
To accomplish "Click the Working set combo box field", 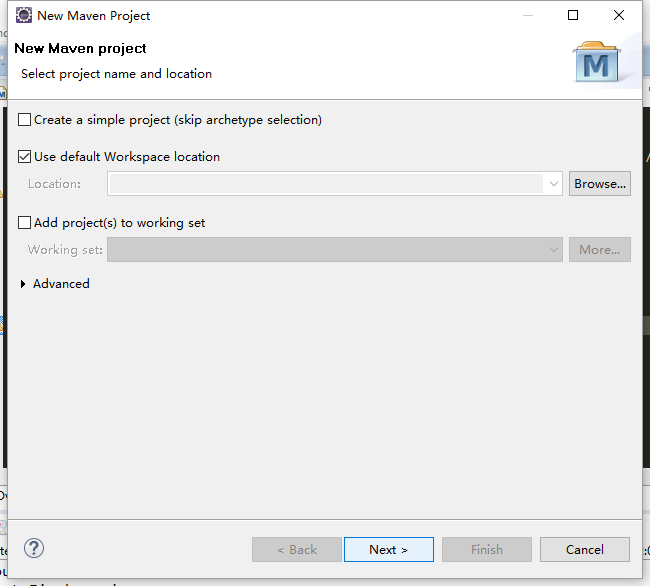I will tap(335, 249).
